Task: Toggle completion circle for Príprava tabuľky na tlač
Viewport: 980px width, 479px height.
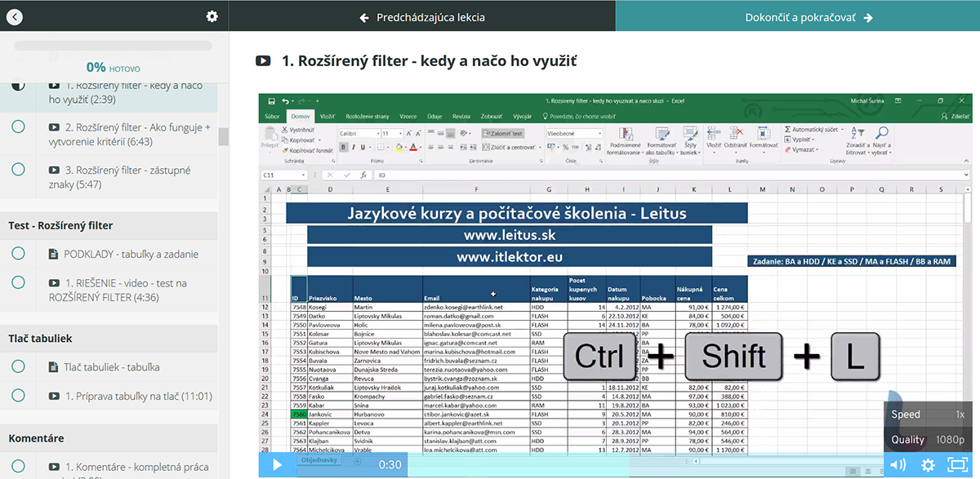Action: 18,396
